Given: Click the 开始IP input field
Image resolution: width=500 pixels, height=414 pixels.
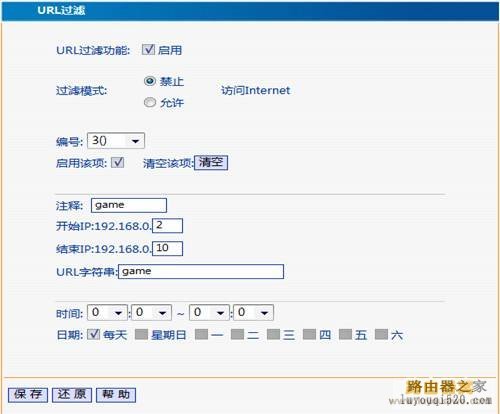Looking at the screenshot, I should point(167,226).
